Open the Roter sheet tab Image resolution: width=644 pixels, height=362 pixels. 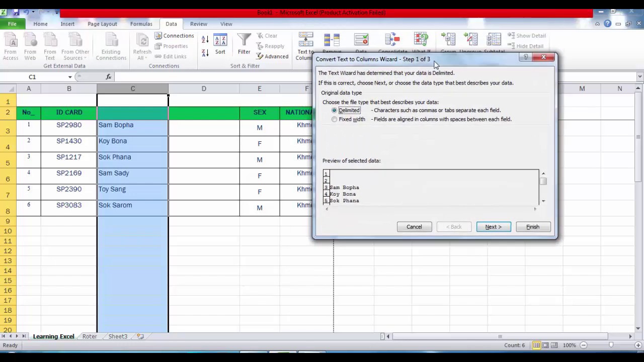pyautogui.click(x=90, y=336)
